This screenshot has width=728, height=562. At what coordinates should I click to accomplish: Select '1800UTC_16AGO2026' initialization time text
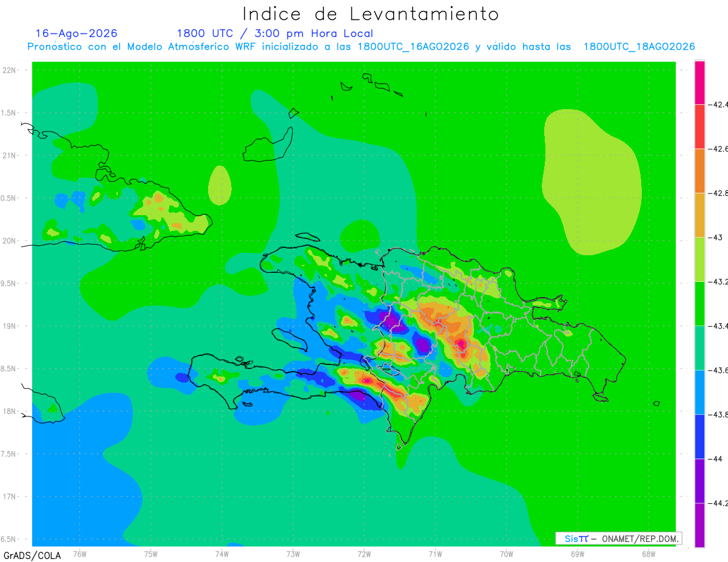point(413,47)
